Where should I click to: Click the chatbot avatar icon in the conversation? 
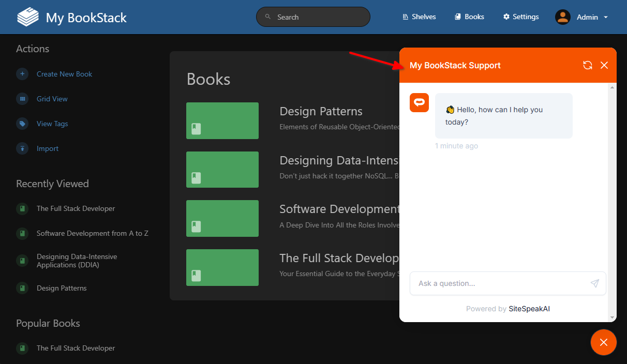pyautogui.click(x=419, y=102)
